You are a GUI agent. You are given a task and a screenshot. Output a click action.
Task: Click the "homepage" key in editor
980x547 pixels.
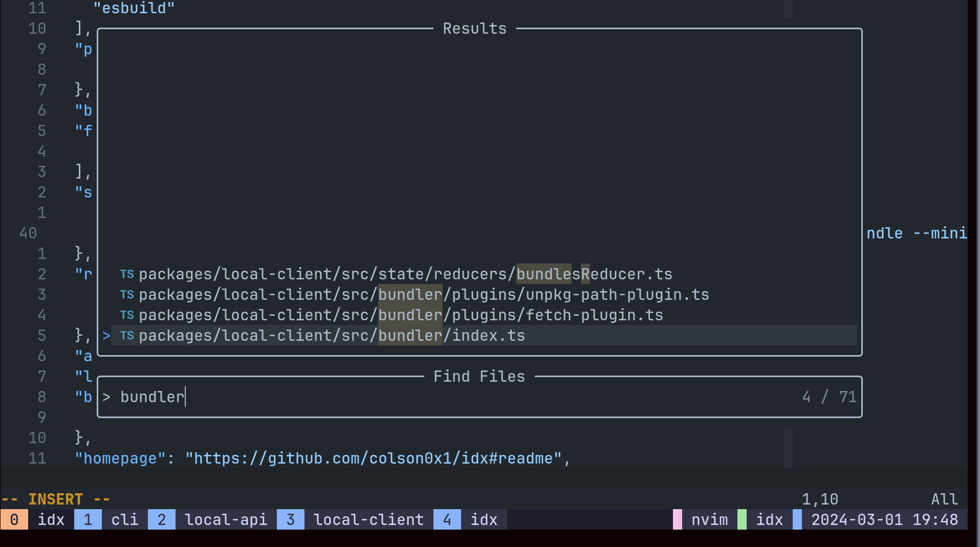click(120, 458)
